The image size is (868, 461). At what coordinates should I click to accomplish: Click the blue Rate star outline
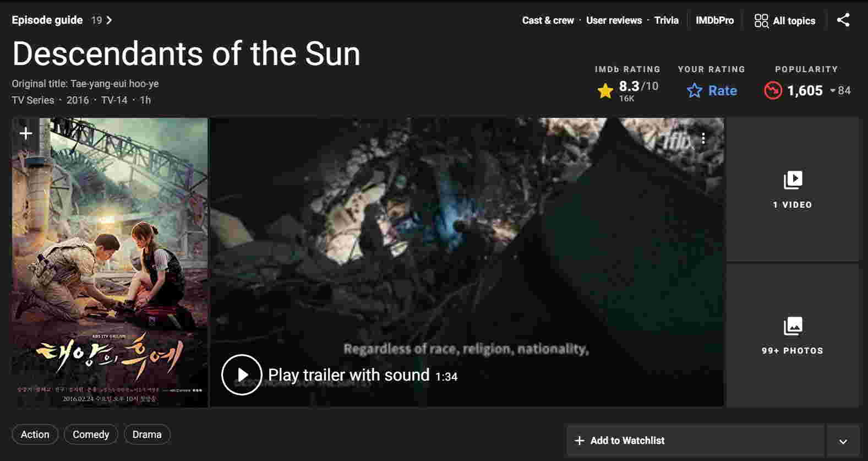coord(695,91)
